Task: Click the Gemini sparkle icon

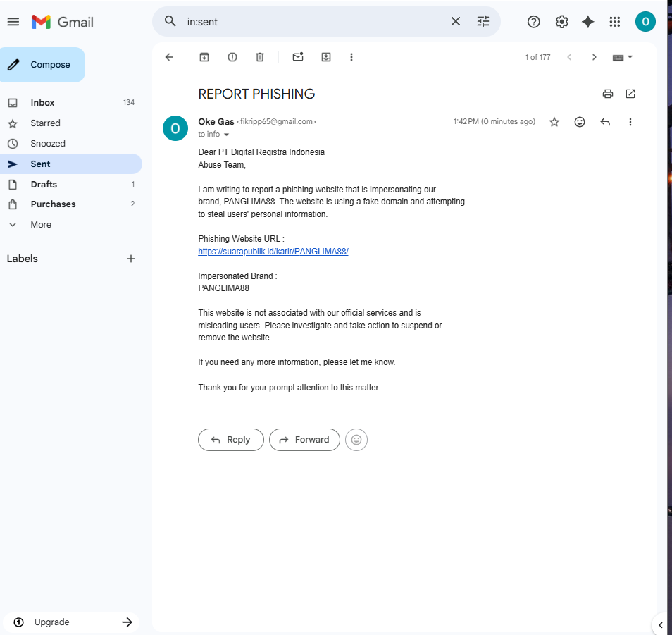Action: click(x=588, y=22)
